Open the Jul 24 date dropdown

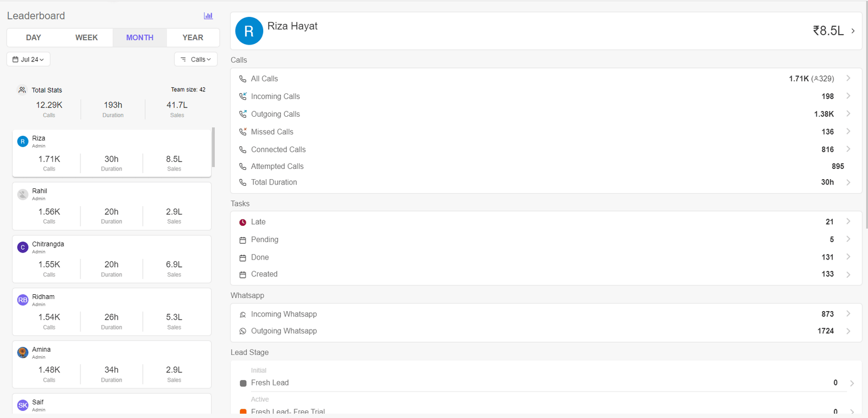click(x=28, y=59)
